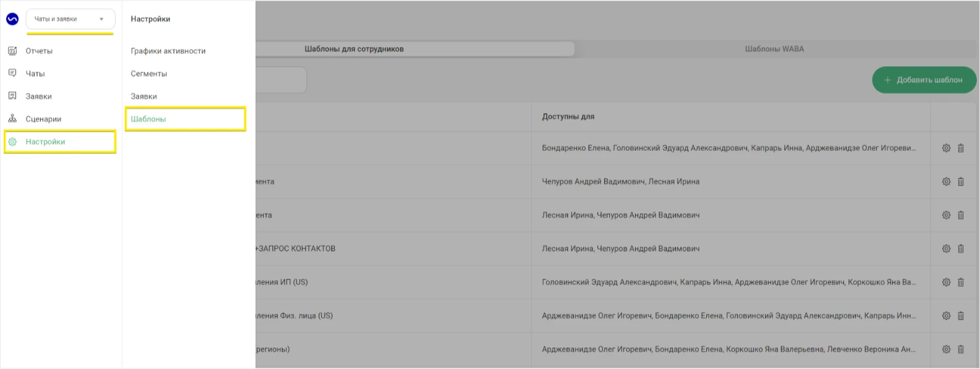Viewport: 980px width, 369px height.
Task: Open the Отчеты reports icon
Action: (12, 51)
